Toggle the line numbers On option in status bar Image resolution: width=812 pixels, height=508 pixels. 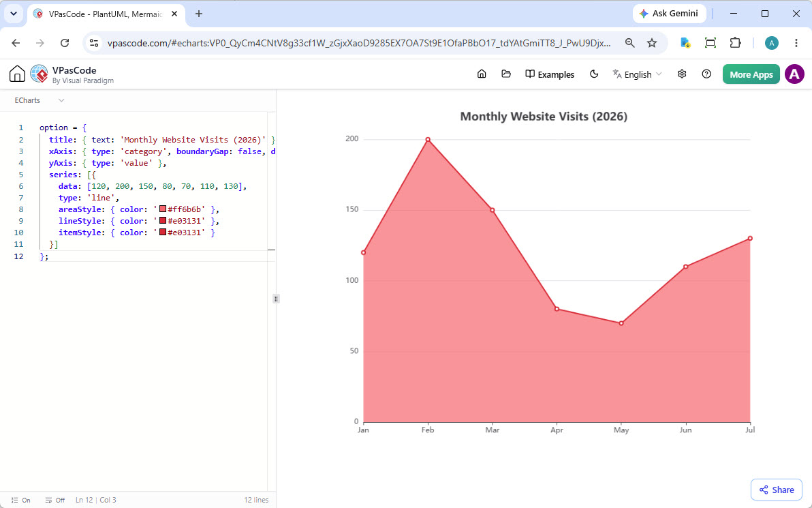point(20,500)
